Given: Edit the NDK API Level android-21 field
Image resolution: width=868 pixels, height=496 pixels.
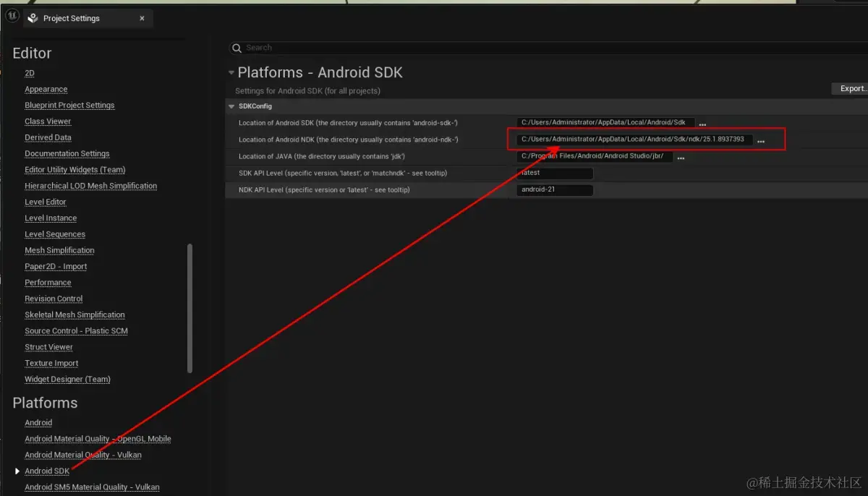Looking at the screenshot, I should [555, 190].
